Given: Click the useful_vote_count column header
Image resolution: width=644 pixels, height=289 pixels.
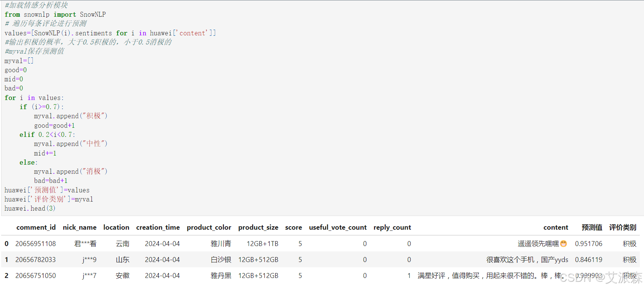Looking at the screenshot, I should coord(338,227).
